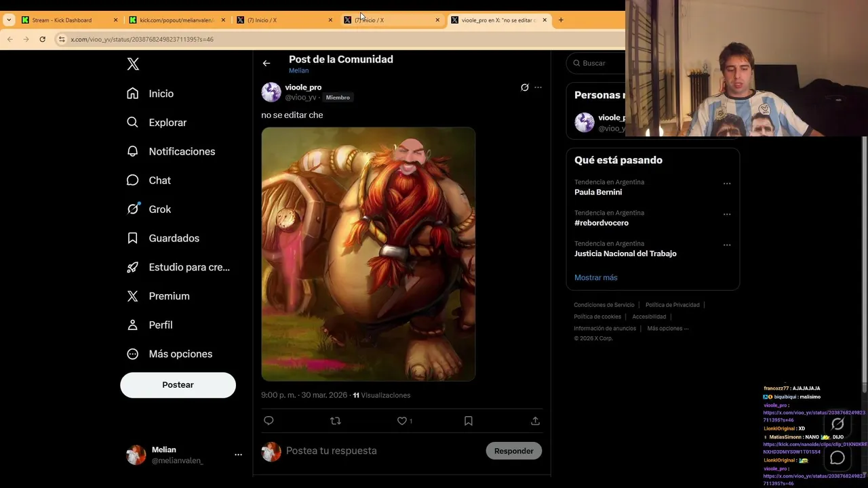
Task: Open a new browser tab
Action: pos(561,20)
